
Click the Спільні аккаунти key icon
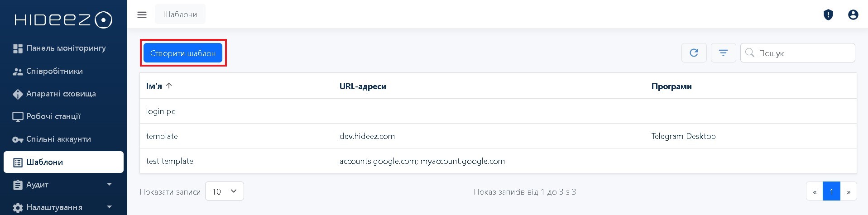[18, 139]
